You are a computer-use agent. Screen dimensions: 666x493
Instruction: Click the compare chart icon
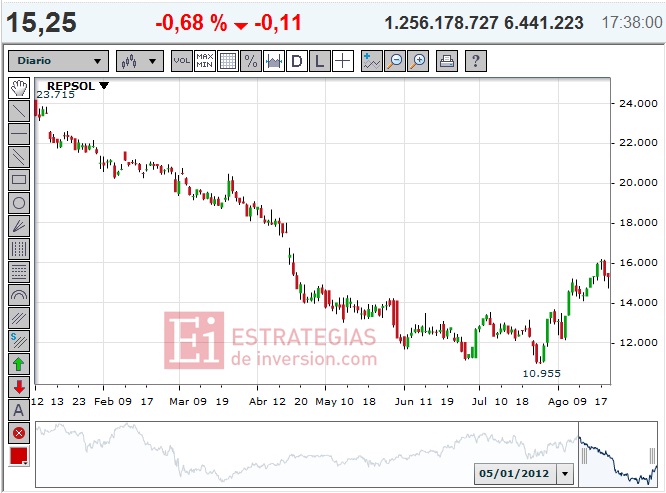click(x=274, y=61)
